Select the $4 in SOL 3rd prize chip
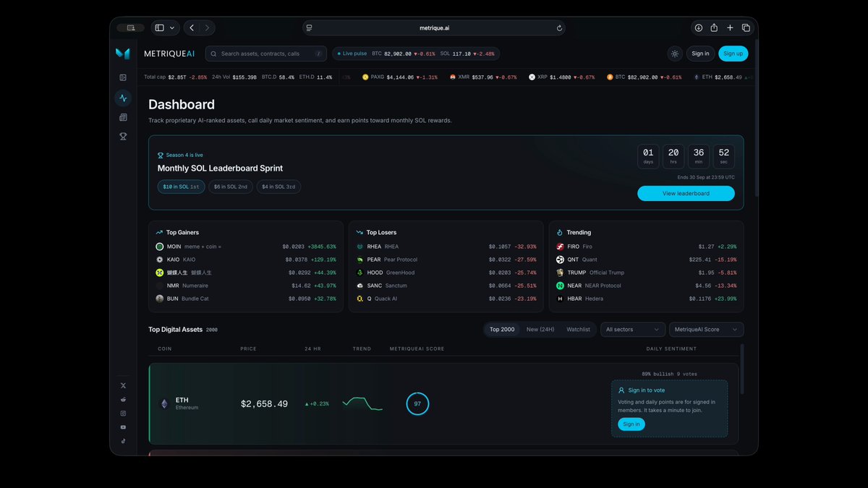Viewport: 868px width, 488px height. [278, 187]
